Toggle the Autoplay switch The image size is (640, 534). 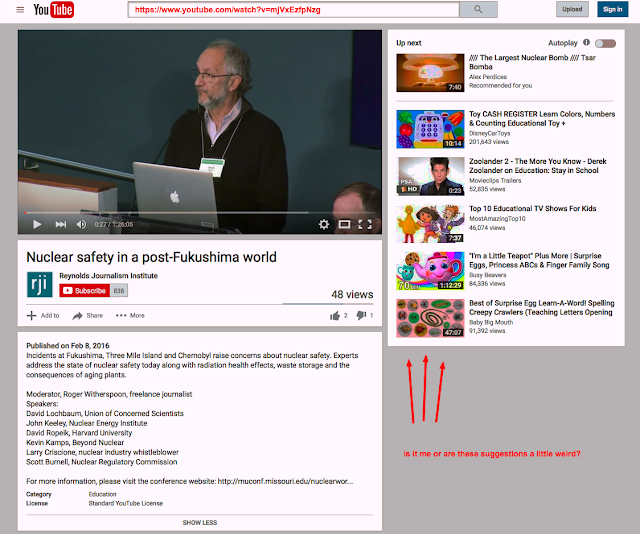(605, 43)
